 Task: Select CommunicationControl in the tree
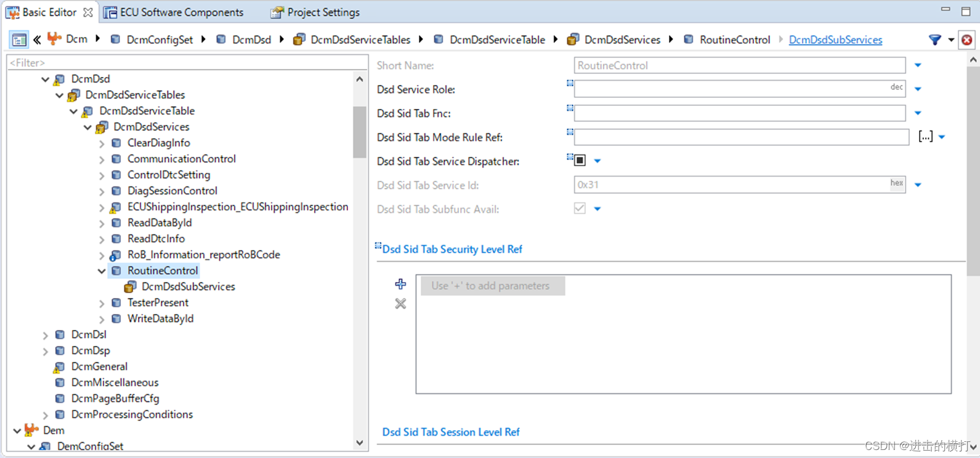(x=182, y=159)
